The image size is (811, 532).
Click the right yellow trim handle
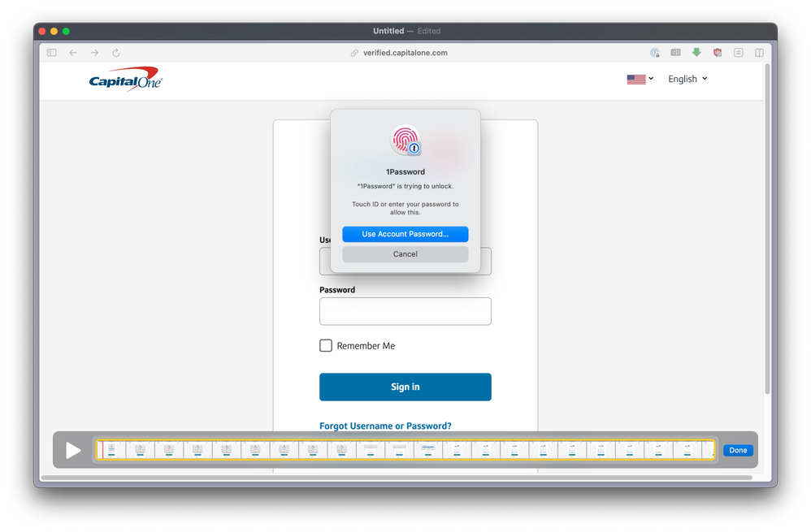(x=714, y=450)
